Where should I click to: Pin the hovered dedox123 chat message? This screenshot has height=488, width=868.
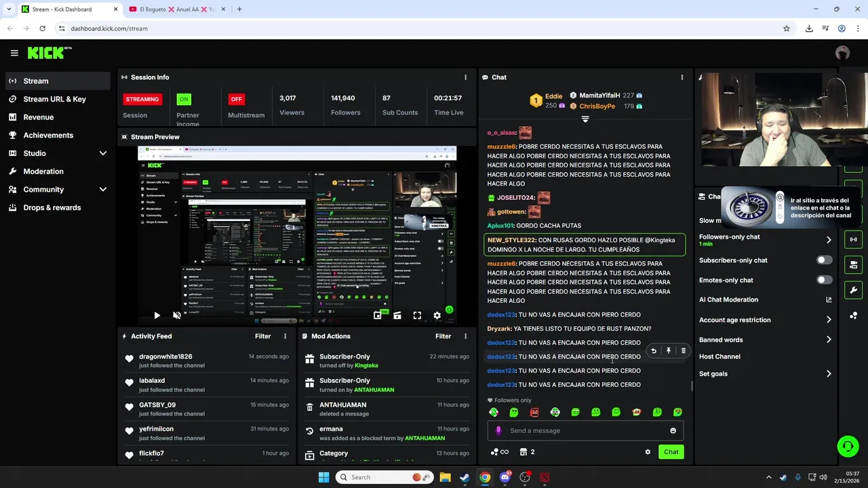click(x=669, y=351)
